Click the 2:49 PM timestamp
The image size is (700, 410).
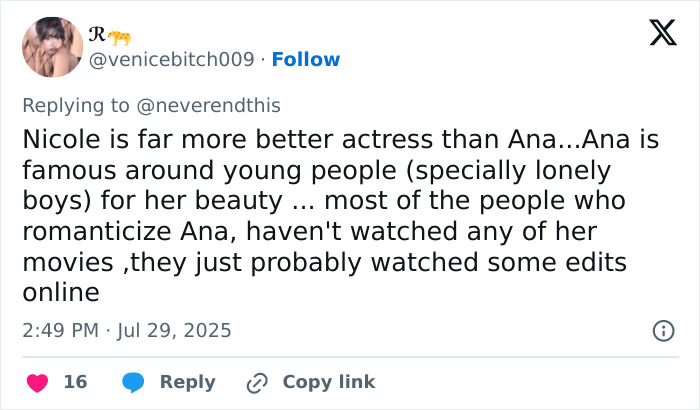[x=60, y=330]
